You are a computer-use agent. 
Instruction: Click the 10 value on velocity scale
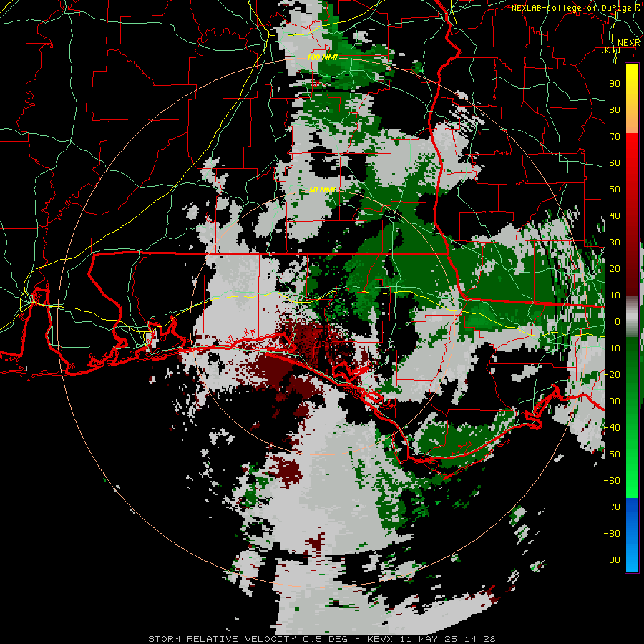615,296
